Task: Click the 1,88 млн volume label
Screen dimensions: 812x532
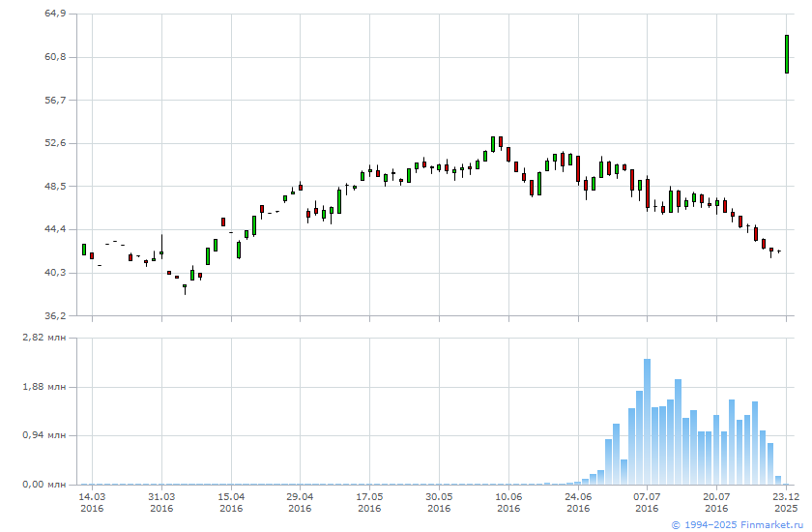Action: click(x=46, y=387)
